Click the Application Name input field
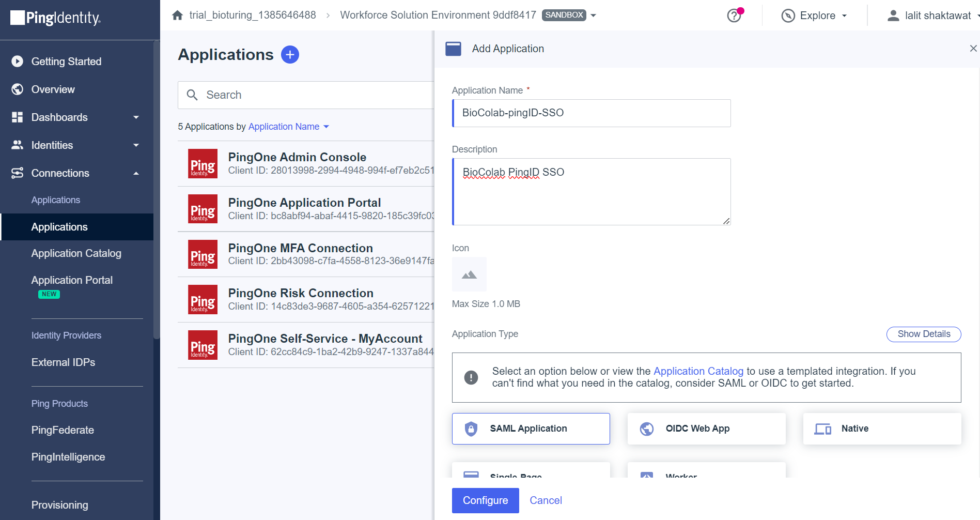This screenshot has width=980, height=520. pos(591,113)
